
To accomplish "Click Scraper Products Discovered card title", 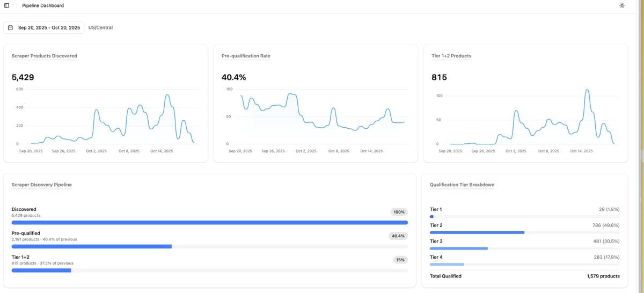I will pyautogui.click(x=44, y=56).
